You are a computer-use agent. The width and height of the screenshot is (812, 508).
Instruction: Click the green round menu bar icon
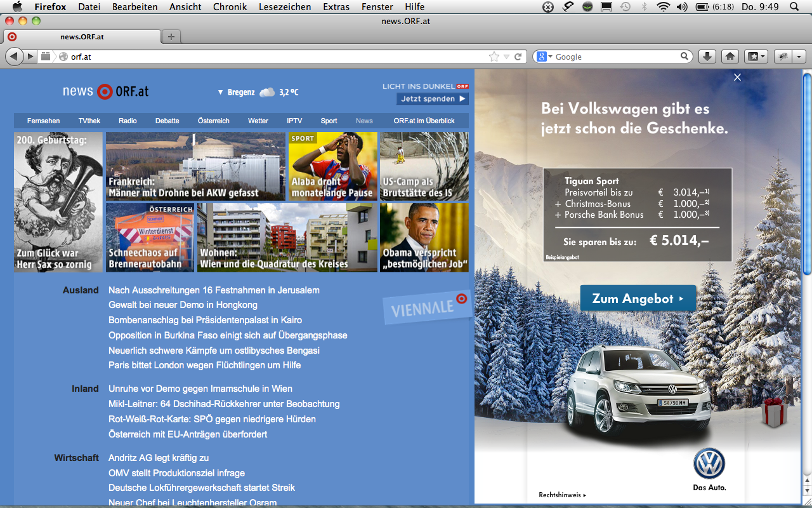[588, 6]
